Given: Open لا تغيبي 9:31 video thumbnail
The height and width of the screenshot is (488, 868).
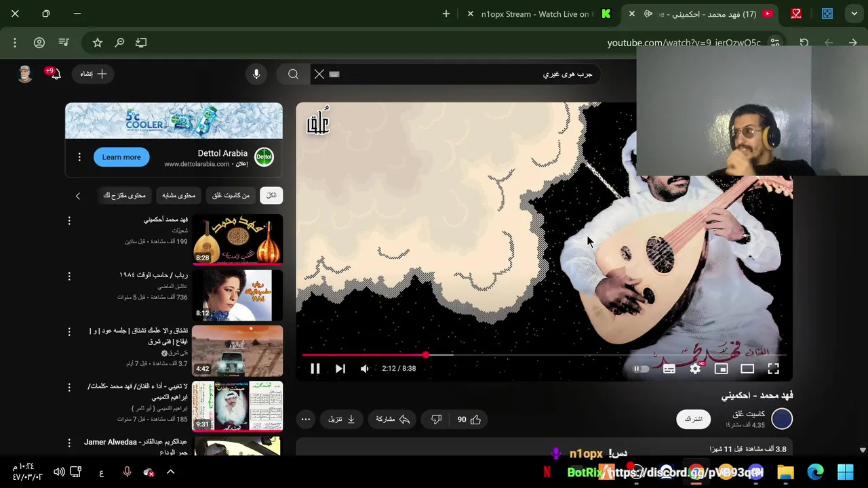Looking at the screenshot, I should 237,406.
